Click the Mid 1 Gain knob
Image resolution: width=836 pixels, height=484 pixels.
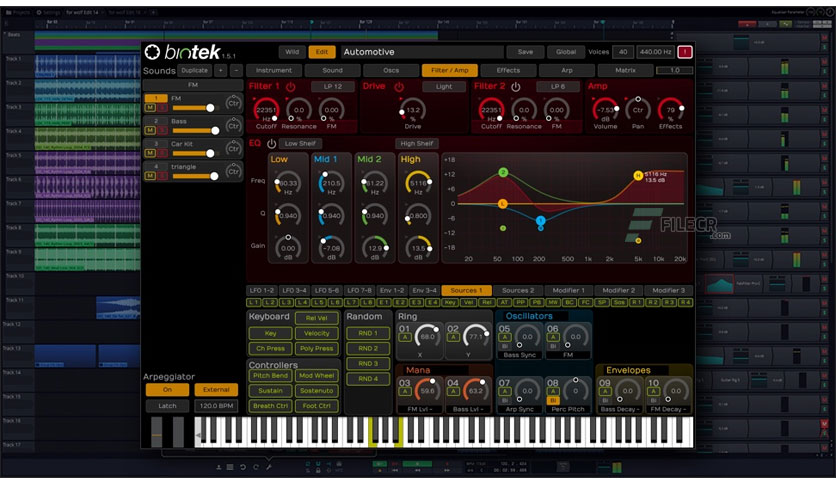[331, 248]
